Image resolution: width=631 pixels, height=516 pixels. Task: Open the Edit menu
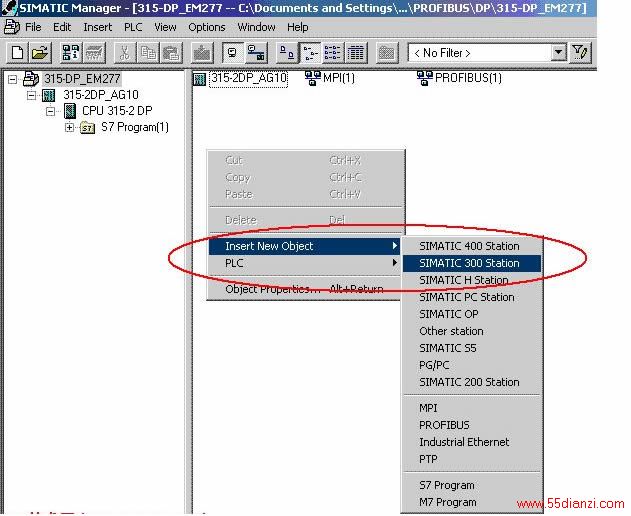(x=62, y=27)
